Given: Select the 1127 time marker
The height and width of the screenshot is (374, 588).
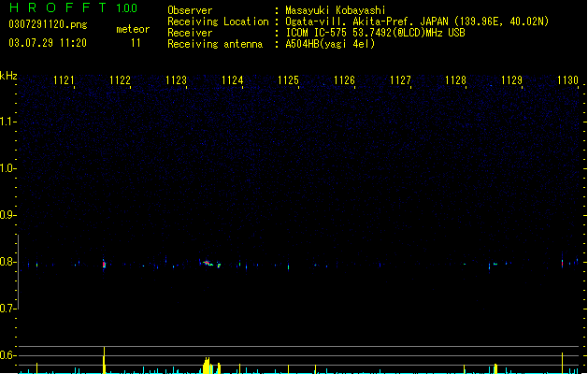Looking at the screenshot, I should pos(400,80).
